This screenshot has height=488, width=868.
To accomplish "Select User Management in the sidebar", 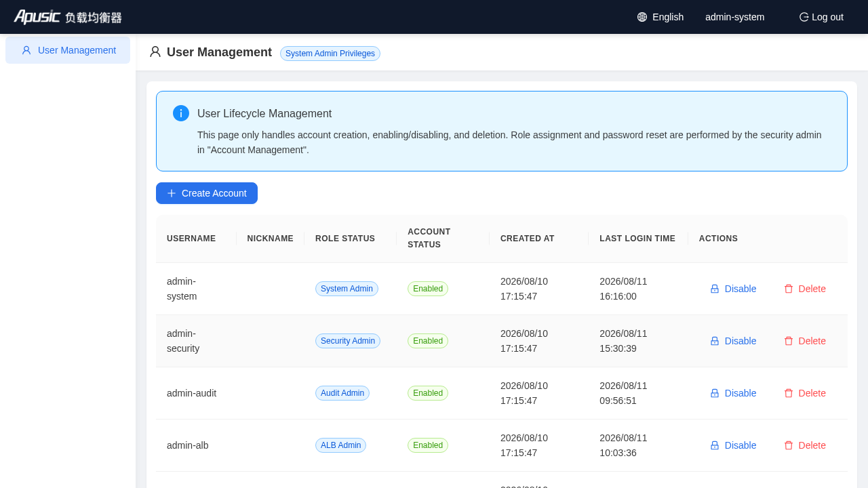I will [68, 50].
